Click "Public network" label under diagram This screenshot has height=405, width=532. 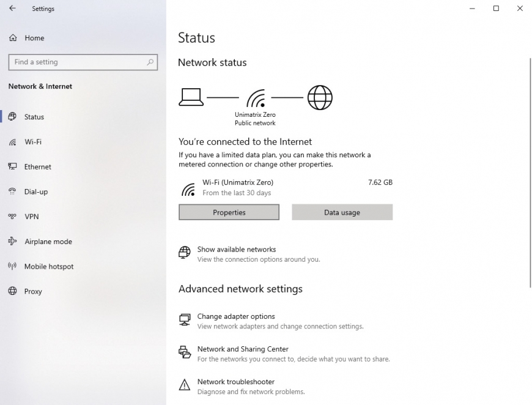click(255, 123)
